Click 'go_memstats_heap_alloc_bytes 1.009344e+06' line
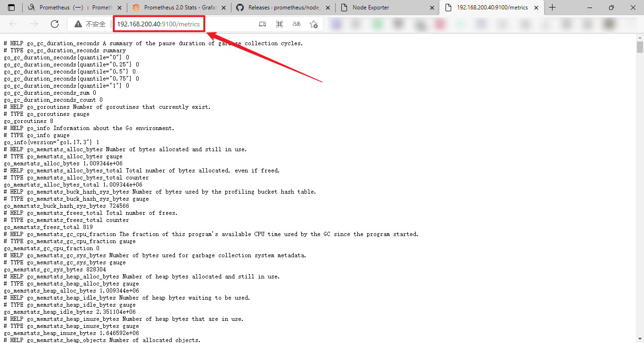The width and height of the screenshot is (644, 343). [x=71, y=291]
